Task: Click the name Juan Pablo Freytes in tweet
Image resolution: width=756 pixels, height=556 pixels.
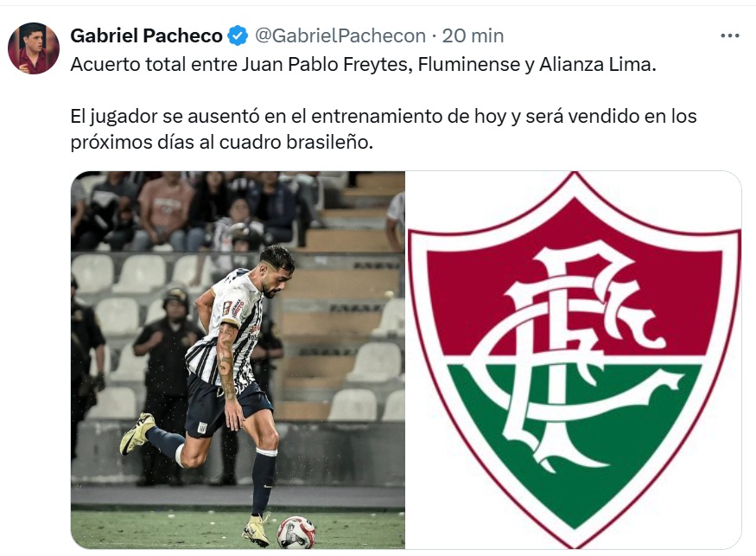Action: click(x=327, y=64)
